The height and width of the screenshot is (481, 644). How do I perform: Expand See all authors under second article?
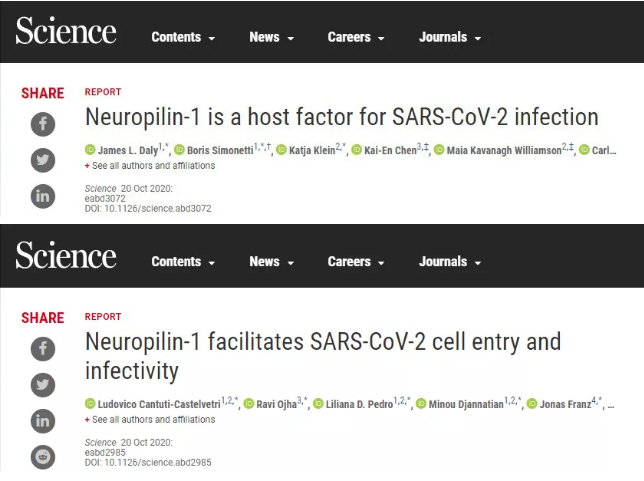click(x=150, y=419)
